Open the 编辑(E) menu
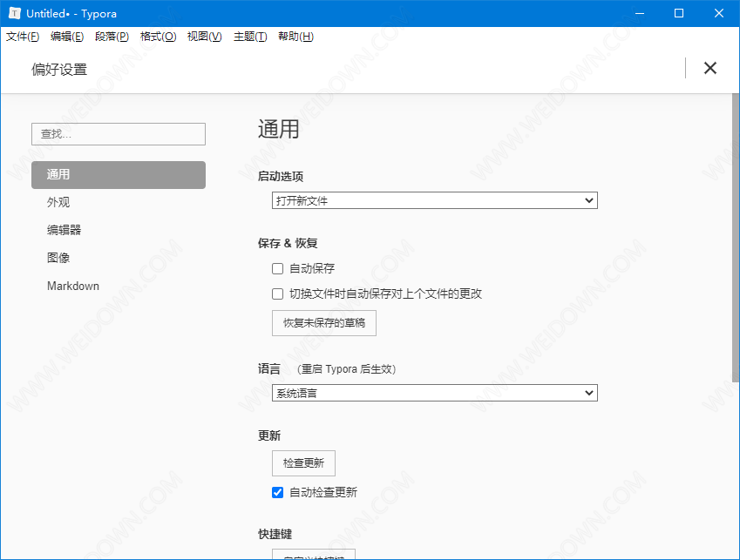The width and height of the screenshot is (740, 560). 67,37
